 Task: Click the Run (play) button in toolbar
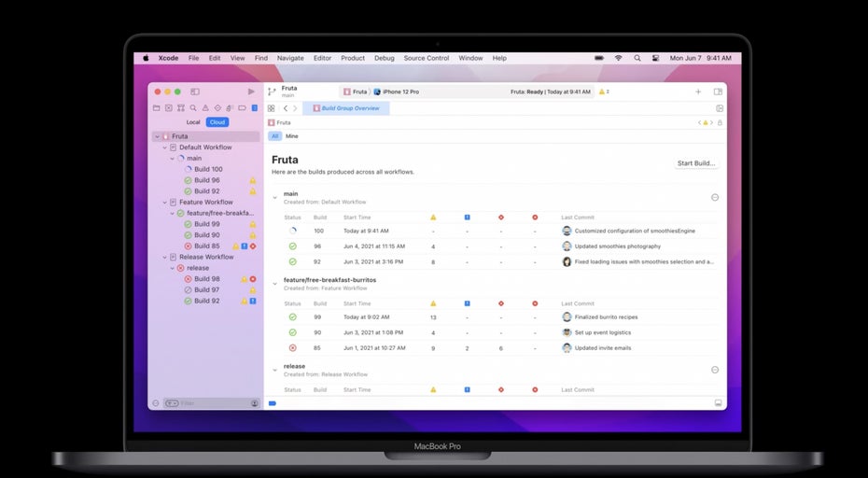click(x=251, y=91)
